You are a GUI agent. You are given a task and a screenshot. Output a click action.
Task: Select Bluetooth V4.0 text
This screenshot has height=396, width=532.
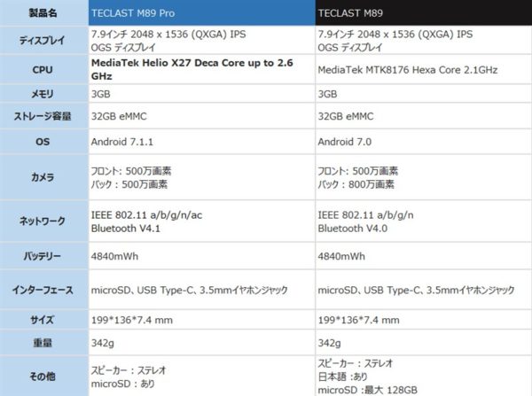click(x=353, y=229)
